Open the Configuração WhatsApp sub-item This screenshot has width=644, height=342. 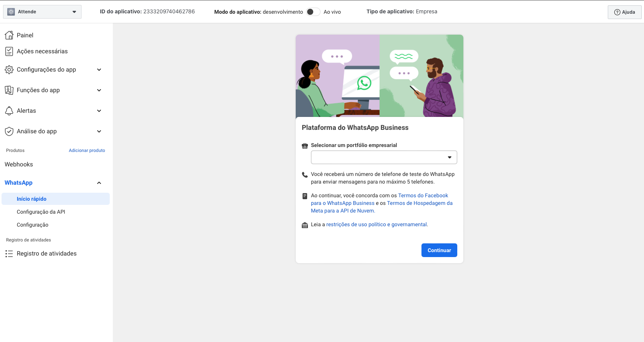tap(32, 225)
